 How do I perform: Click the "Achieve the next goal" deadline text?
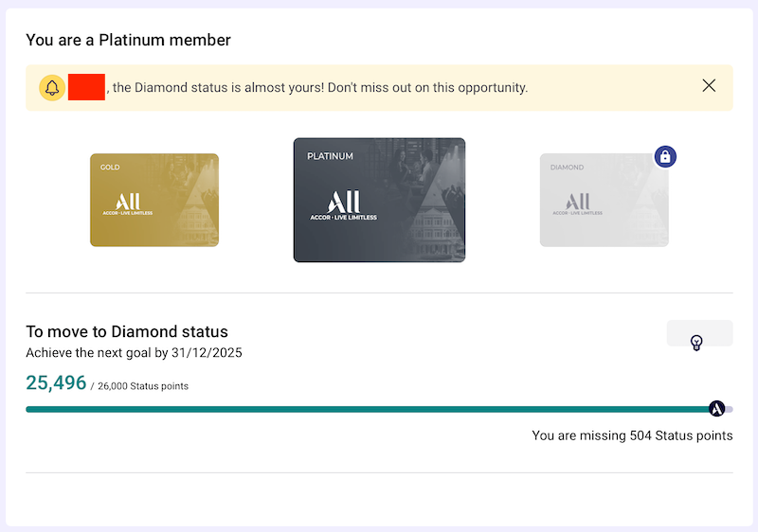click(134, 353)
